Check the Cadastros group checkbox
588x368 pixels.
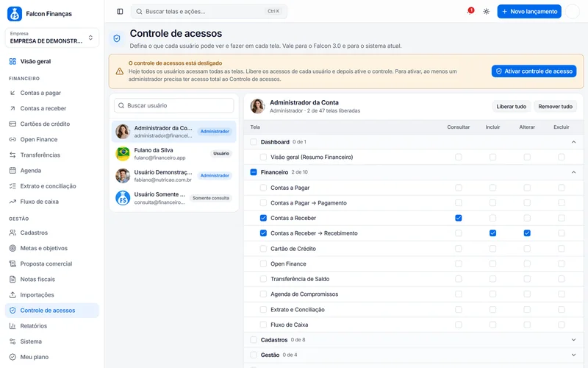(254, 340)
